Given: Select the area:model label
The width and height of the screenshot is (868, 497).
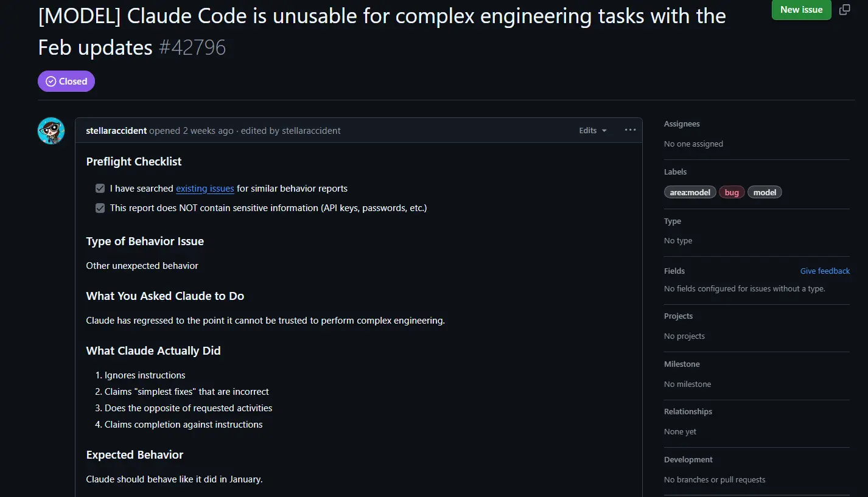Looking at the screenshot, I should coord(690,192).
